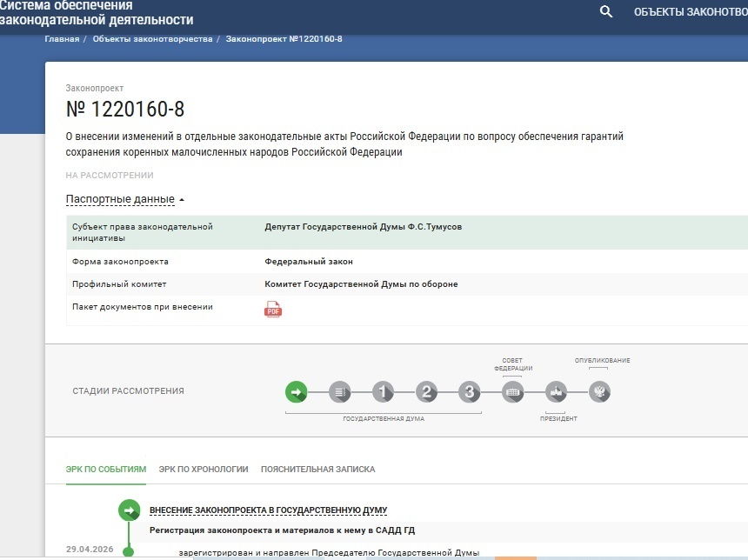Click the Профильный комитет label
This screenshot has height=560, width=748.
pos(119,284)
